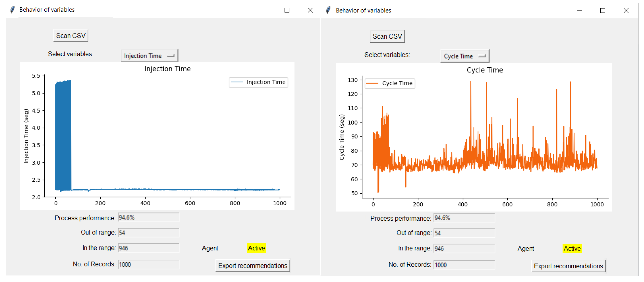This screenshot has height=282, width=644.
Task: Open the Injection Time variable dropdown
Action: pos(149,56)
